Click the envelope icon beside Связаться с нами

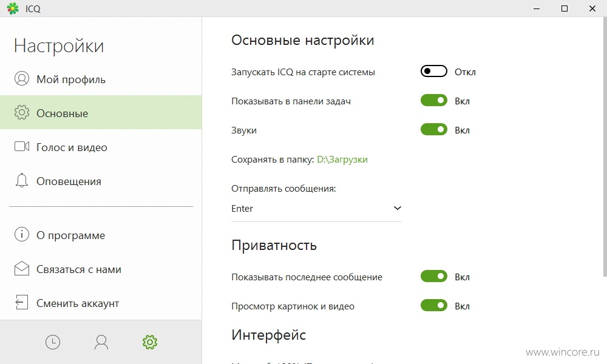22,269
